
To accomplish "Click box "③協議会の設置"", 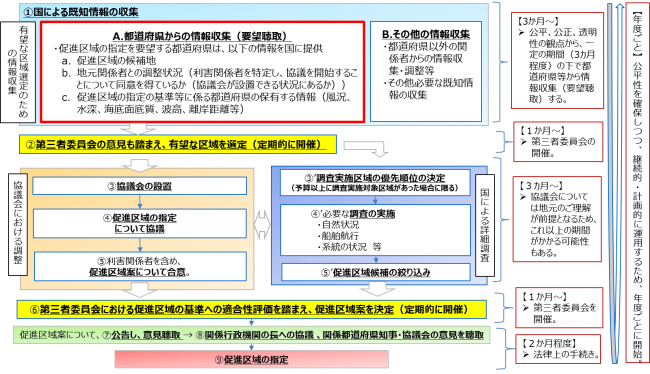I will [x=140, y=186].
